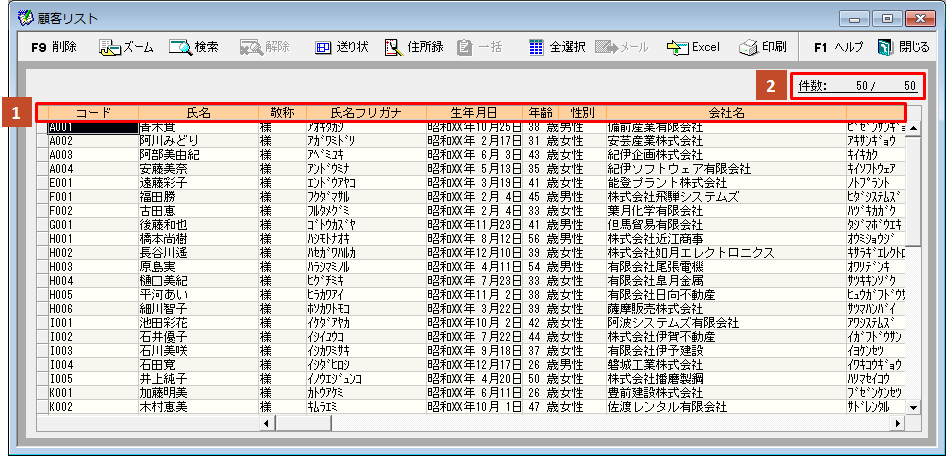Viewport: 946px width, 456px height.
Task: Click the 生年月日 column header
Action: click(x=473, y=113)
